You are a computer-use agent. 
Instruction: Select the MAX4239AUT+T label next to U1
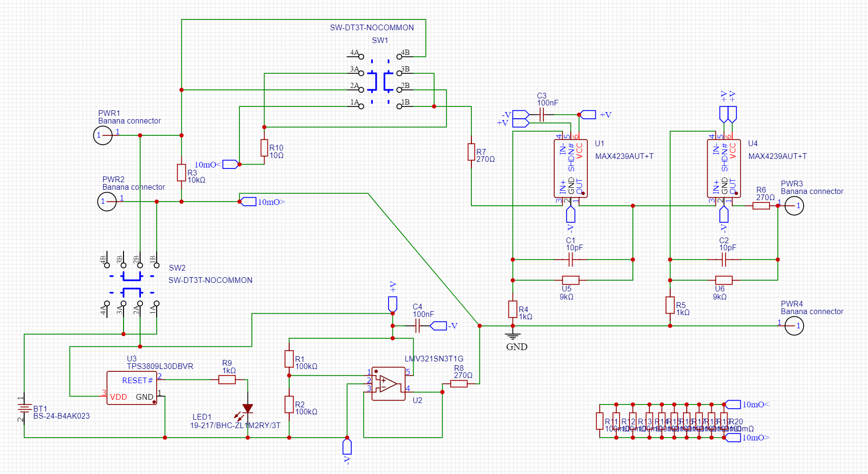tap(624, 157)
